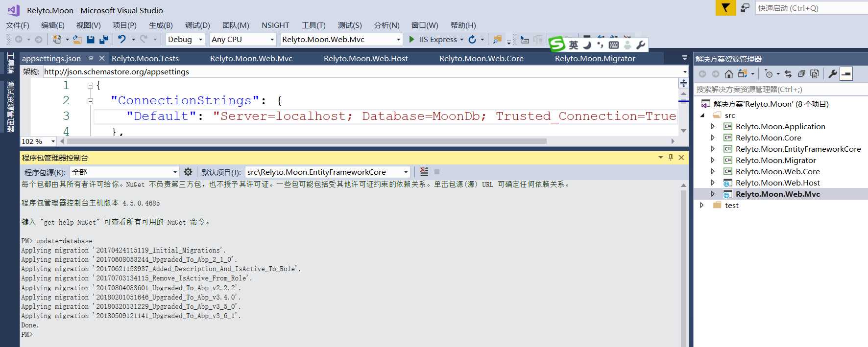This screenshot has width=868, height=347.
Task: Click the Quick Launch search box
Action: 812,8
